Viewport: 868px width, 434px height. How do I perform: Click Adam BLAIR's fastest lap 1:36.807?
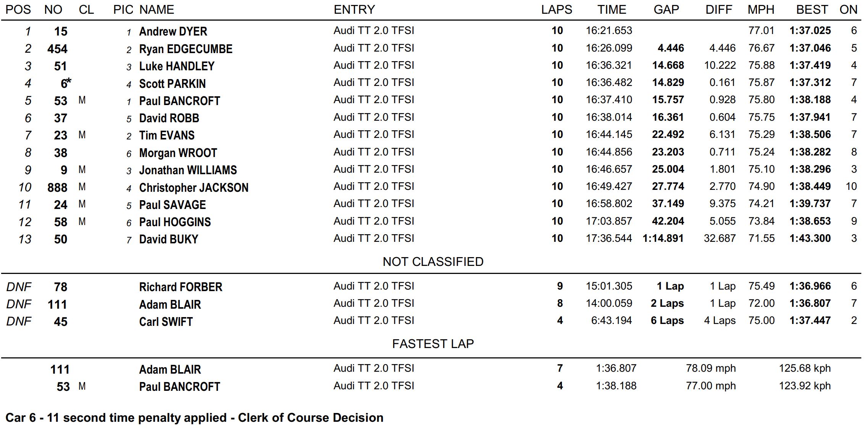[x=616, y=368]
